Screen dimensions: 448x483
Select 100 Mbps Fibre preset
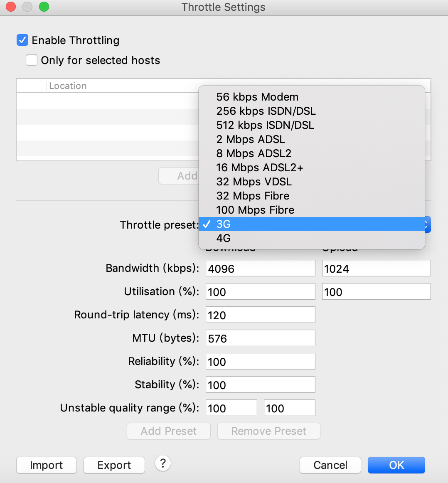(x=312, y=210)
